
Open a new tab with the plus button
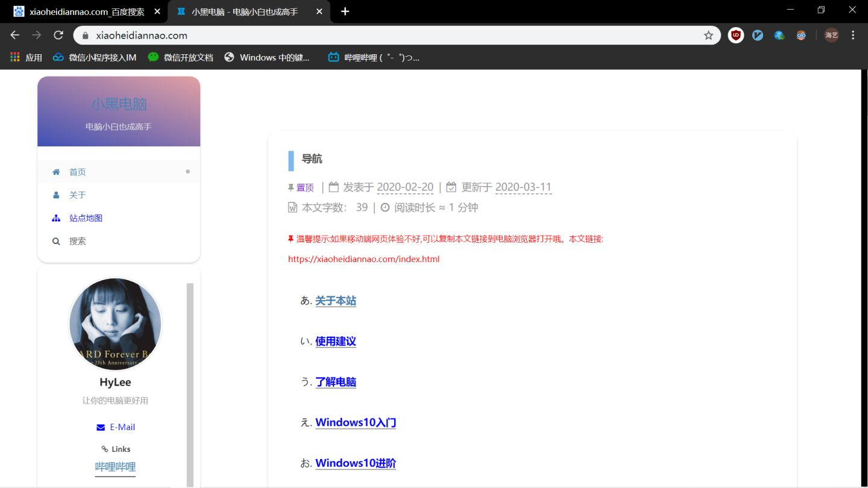point(345,11)
